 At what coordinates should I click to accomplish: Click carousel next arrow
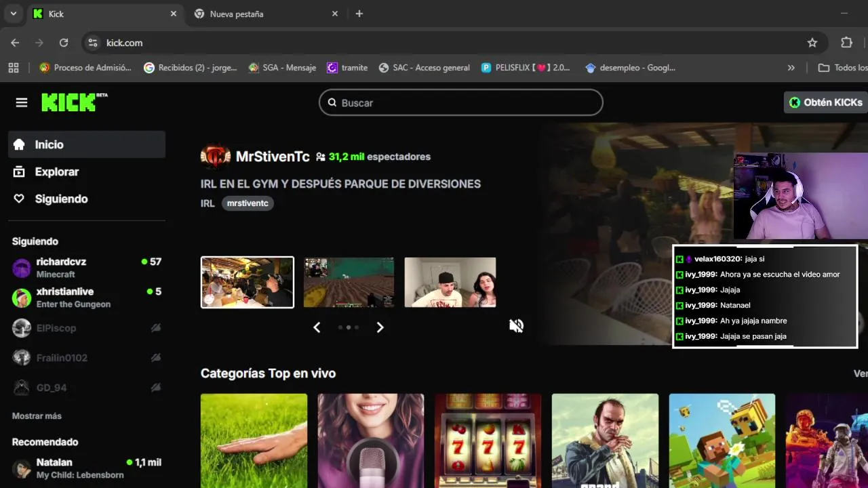(x=380, y=327)
